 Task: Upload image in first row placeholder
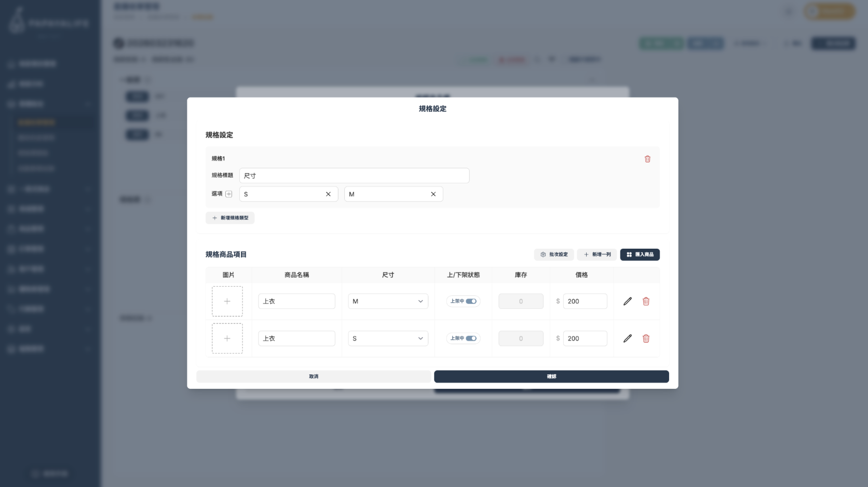[227, 301]
